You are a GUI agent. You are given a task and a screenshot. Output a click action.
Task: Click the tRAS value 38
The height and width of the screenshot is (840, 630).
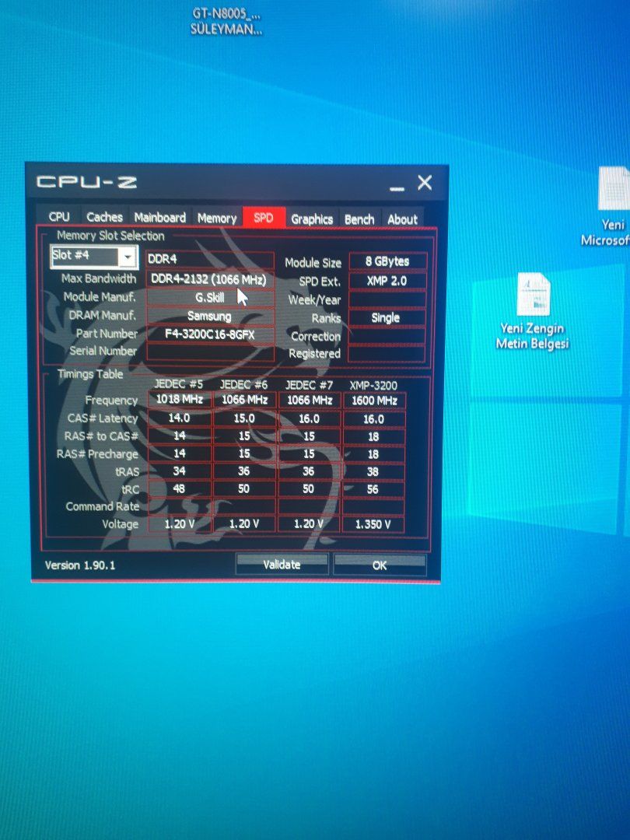coord(373,471)
